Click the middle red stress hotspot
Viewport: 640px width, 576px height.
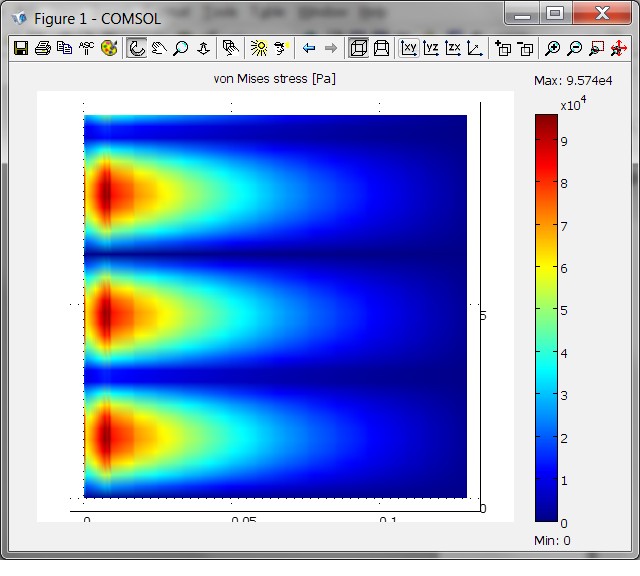point(105,314)
